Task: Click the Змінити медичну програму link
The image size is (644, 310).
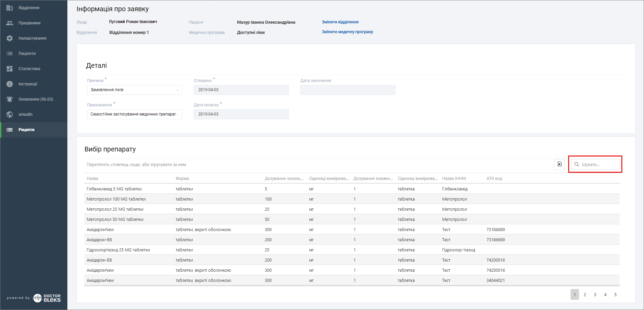Action: tap(347, 32)
